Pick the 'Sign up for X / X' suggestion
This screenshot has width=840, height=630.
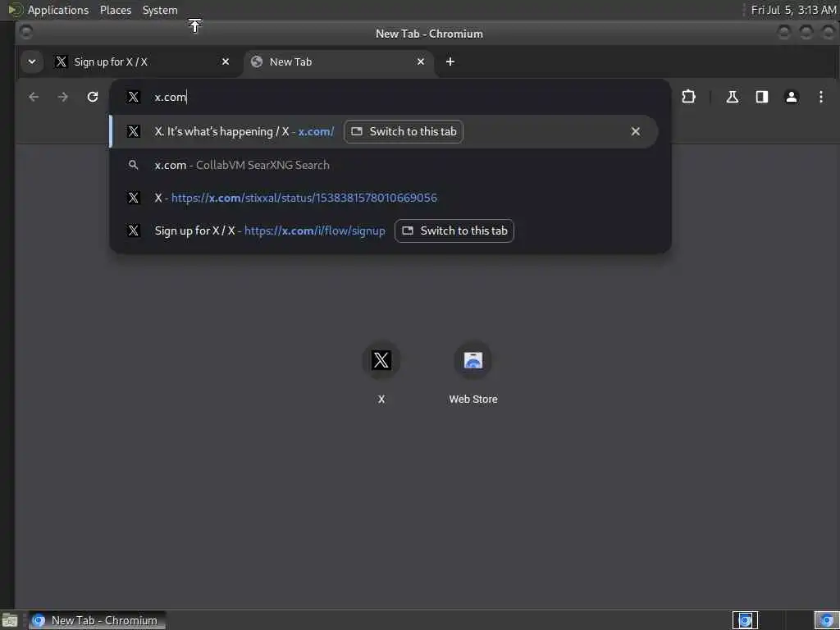click(383, 231)
